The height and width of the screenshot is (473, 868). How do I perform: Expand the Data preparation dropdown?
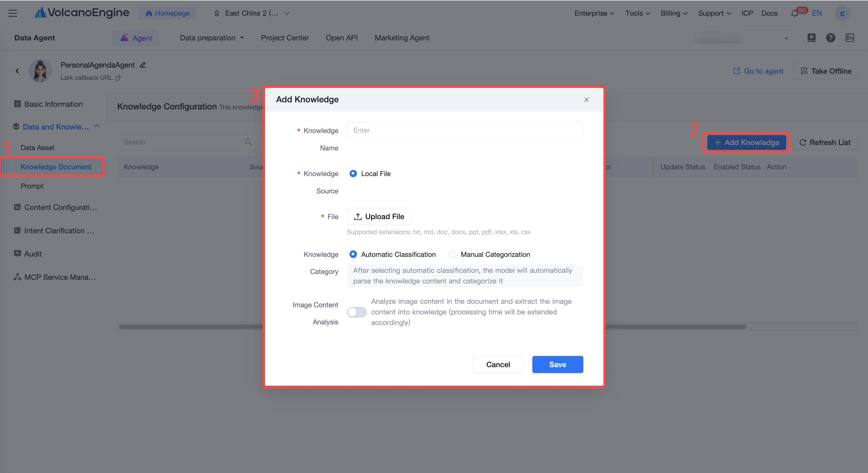pyautogui.click(x=212, y=38)
